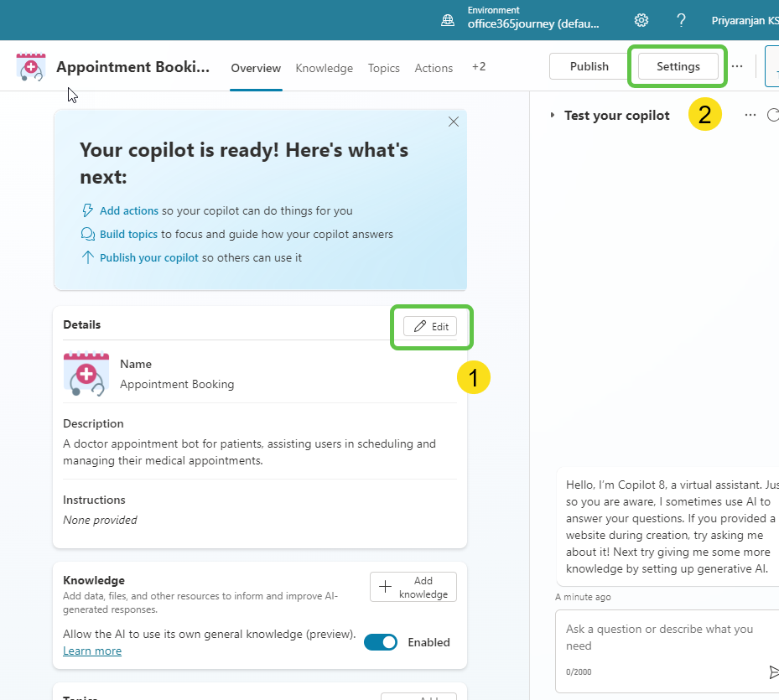Click the send message arrow icon
Image resolution: width=779 pixels, height=700 pixels.
pos(773,671)
